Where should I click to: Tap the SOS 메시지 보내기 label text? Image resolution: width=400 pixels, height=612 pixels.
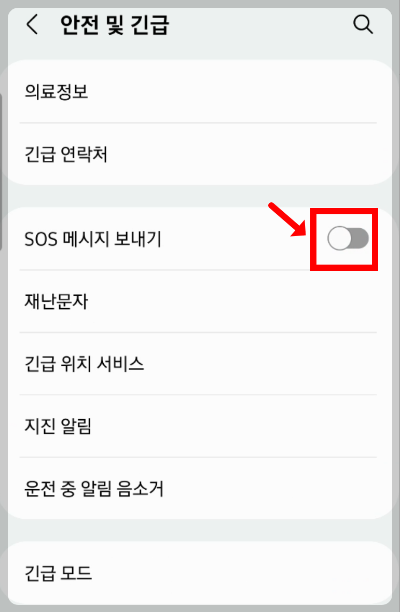tap(92, 239)
